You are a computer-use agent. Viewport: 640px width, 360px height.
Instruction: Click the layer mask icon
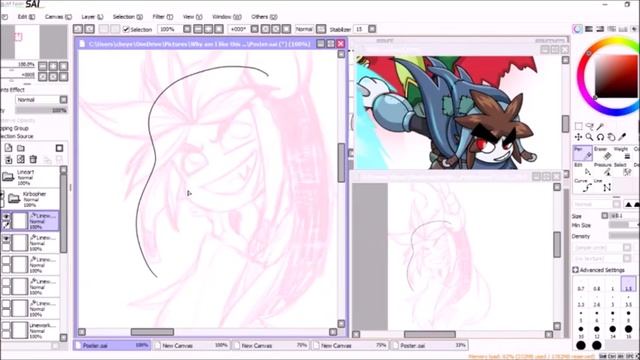click(60, 148)
